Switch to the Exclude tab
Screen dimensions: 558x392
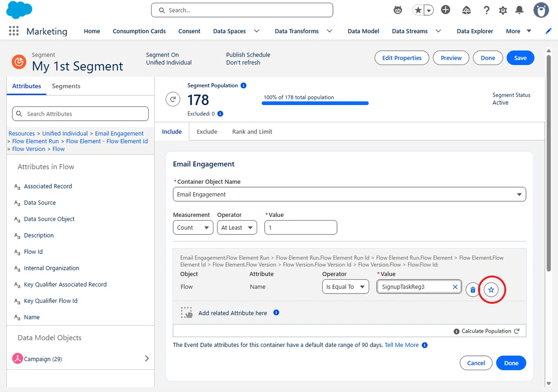coord(207,131)
